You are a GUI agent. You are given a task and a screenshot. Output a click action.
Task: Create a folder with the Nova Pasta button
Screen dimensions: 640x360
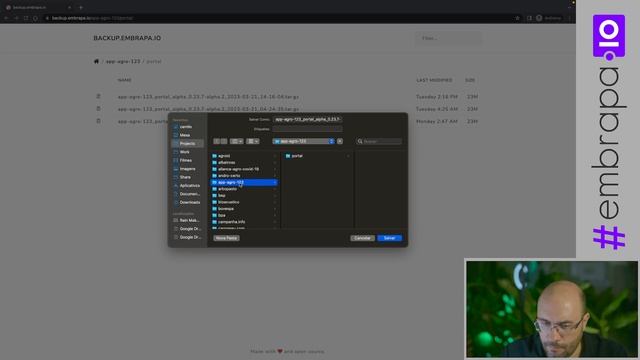(226, 238)
